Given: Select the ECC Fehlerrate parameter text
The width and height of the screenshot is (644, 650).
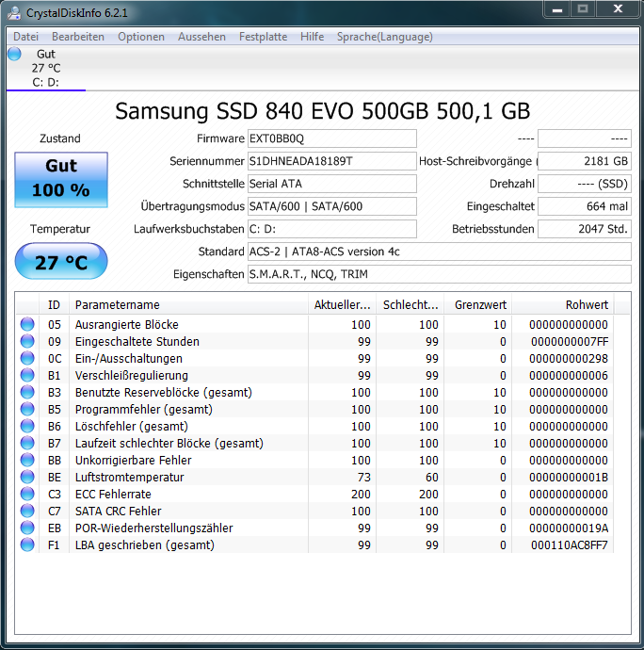Looking at the screenshot, I should coord(113,495).
